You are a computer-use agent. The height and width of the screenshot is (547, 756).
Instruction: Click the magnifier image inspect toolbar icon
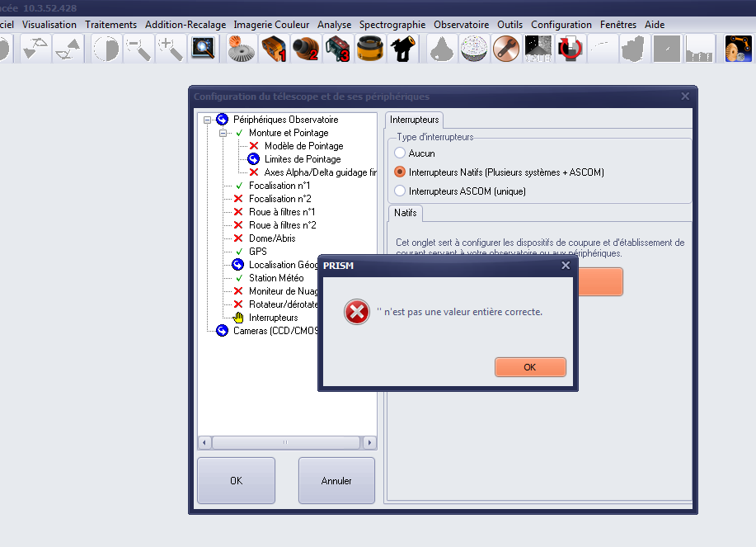click(203, 50)
